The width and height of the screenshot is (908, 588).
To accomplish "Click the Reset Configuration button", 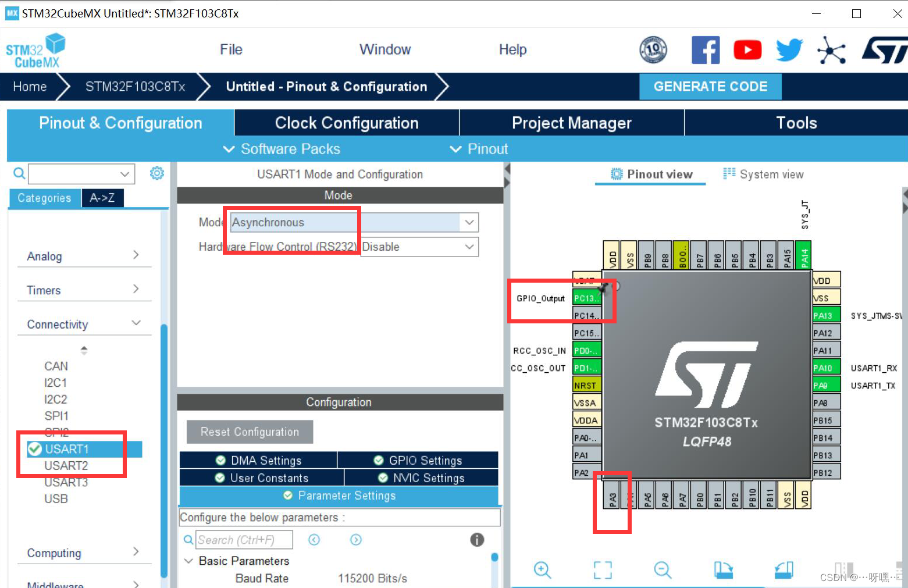I will pos(250,432).
